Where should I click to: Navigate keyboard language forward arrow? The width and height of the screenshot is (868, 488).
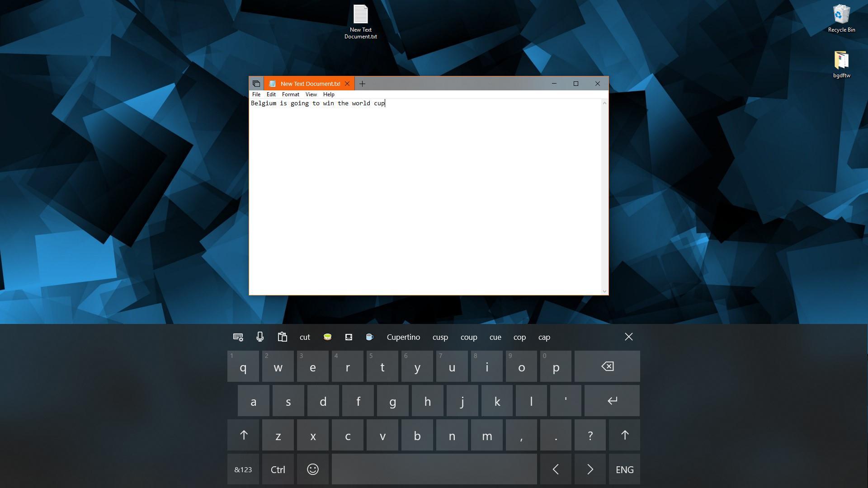point(589,469)
